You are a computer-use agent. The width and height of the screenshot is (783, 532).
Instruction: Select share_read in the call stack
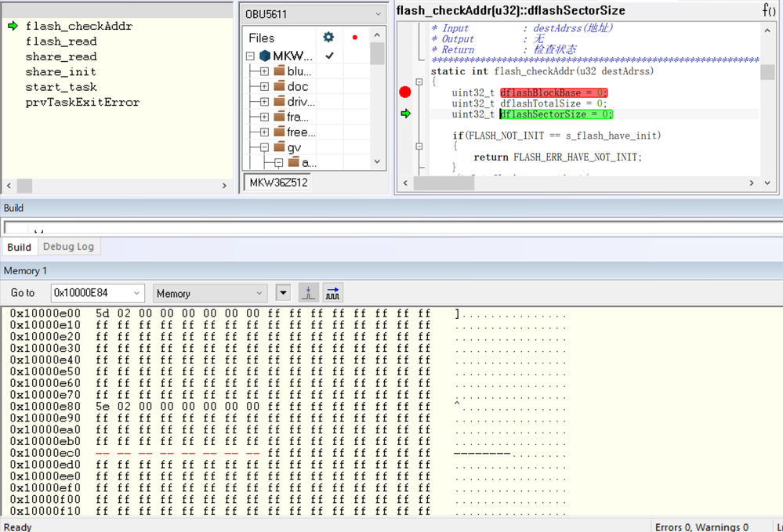(61, 56)
